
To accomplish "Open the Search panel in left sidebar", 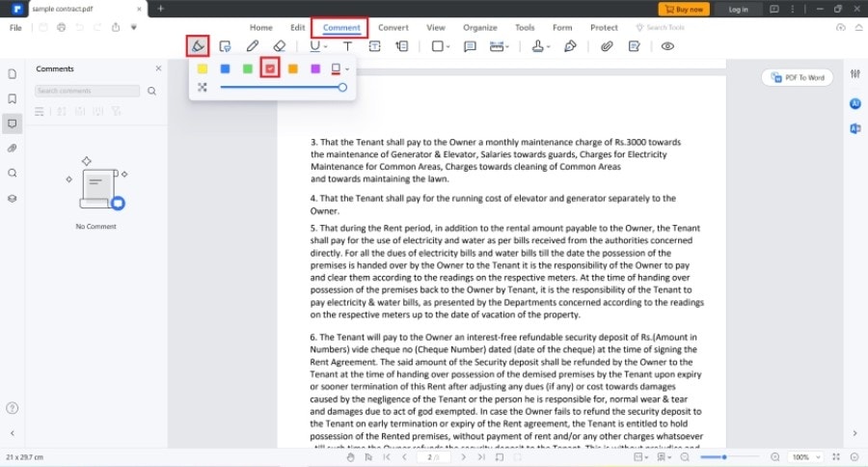I will click(13, 173).
